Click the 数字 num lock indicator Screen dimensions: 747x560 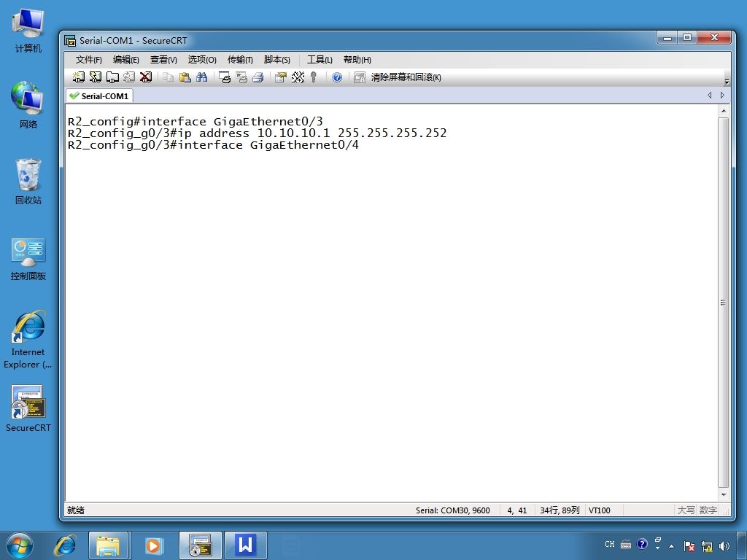click(708, 510)
